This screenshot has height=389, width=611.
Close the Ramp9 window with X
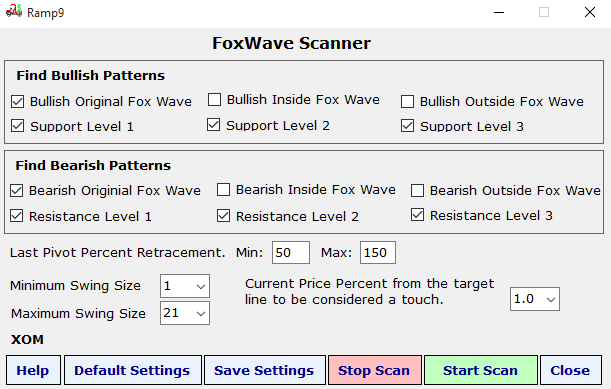(x=590, y=12)
